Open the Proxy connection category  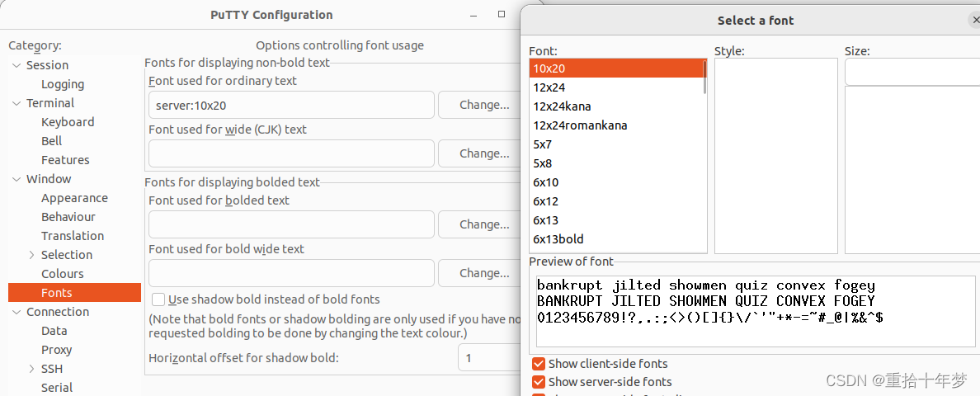[x=56, y=350]
